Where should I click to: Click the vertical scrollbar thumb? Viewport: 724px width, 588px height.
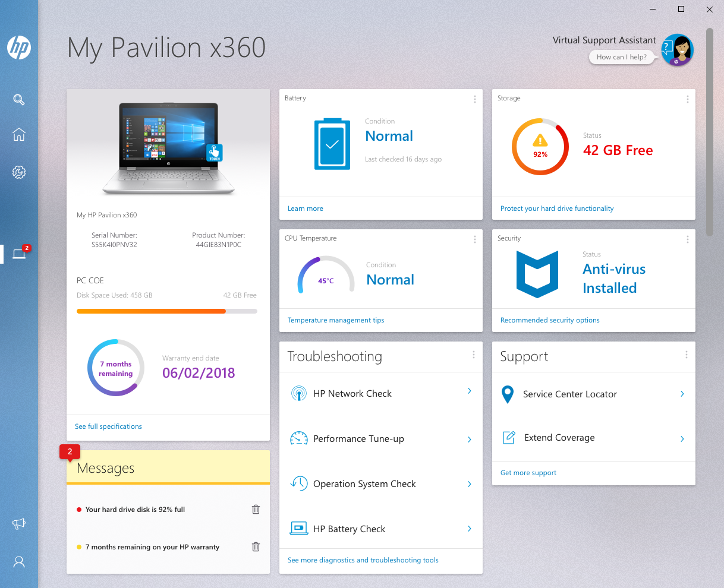point(709,132)
